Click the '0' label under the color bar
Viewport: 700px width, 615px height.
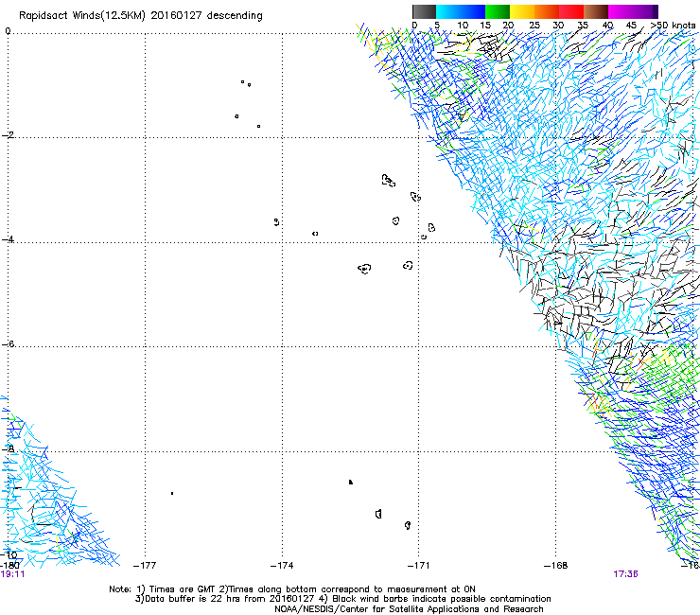(414, 25)
